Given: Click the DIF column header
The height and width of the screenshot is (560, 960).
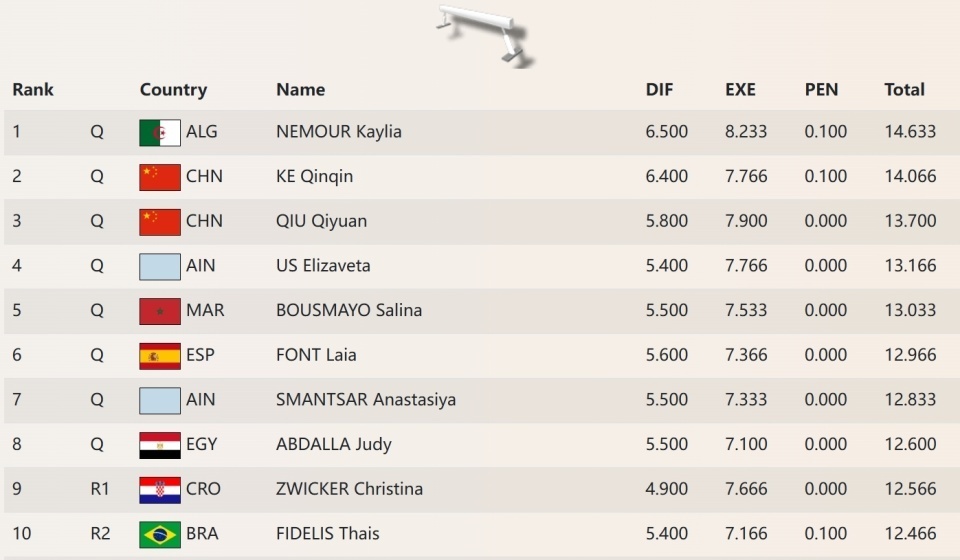Looking at the screenshot, I should [659, 90].
